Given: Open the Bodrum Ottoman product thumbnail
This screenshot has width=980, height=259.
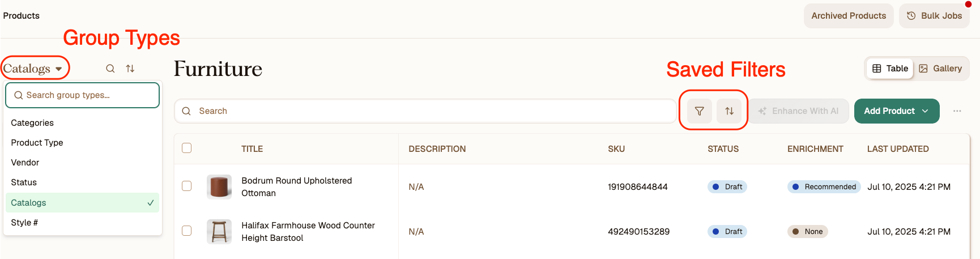Looking at the screenshot, I should tap(219, 186).
